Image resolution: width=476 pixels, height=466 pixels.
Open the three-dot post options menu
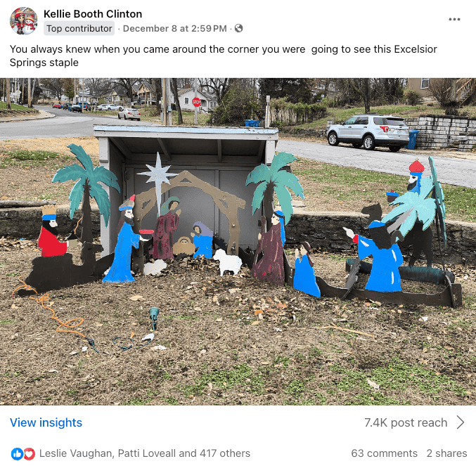pyautogui.click(x=454, y=19)
